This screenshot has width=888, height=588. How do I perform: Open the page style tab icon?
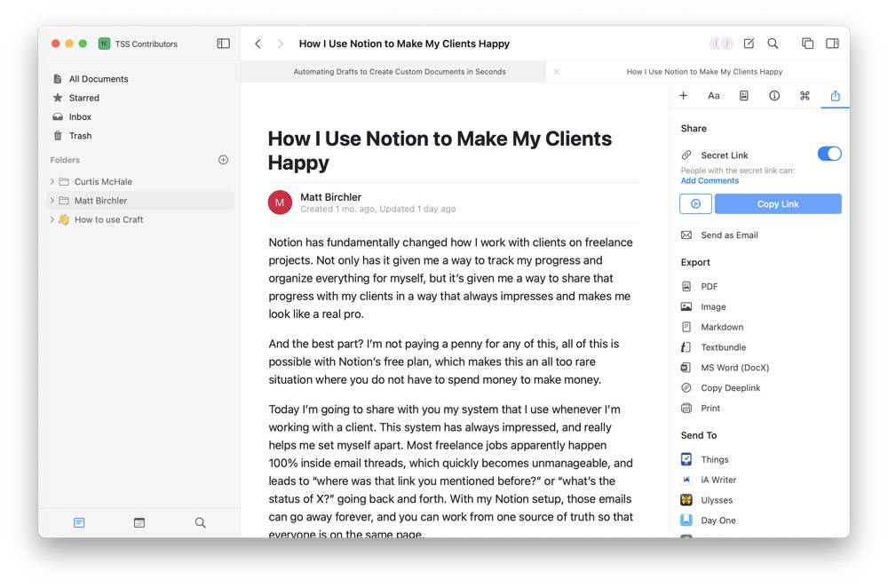click(743, 96)
